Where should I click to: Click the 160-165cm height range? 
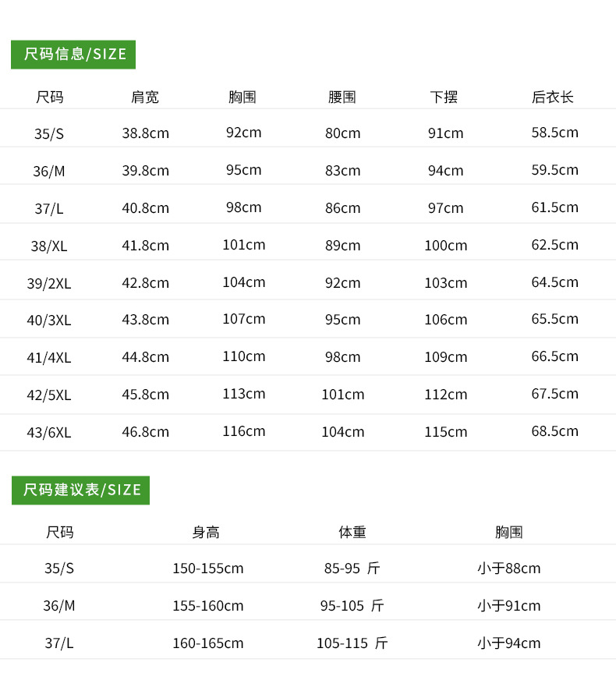[208, 643]
